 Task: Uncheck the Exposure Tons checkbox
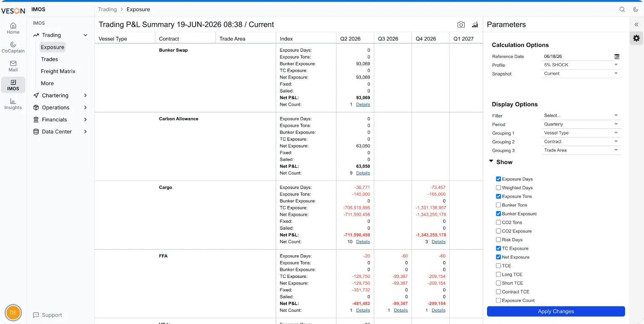point(498,196)
